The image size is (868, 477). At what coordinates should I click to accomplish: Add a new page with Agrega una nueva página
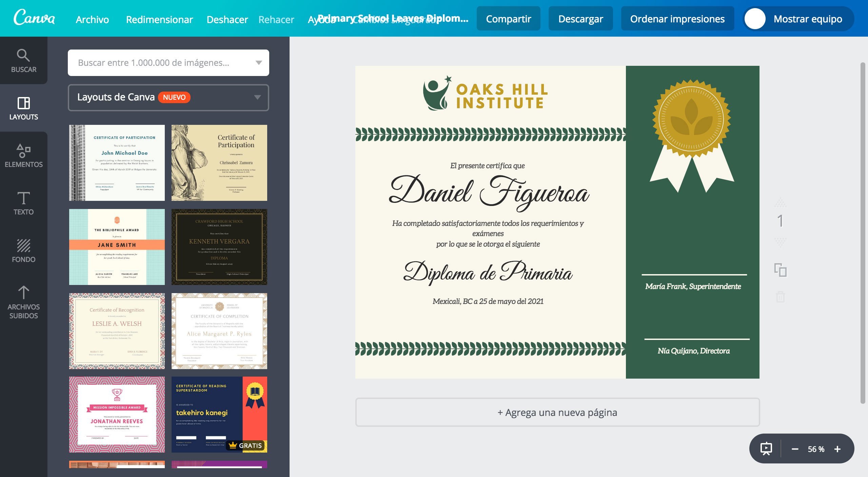click(x=557, y=412)
